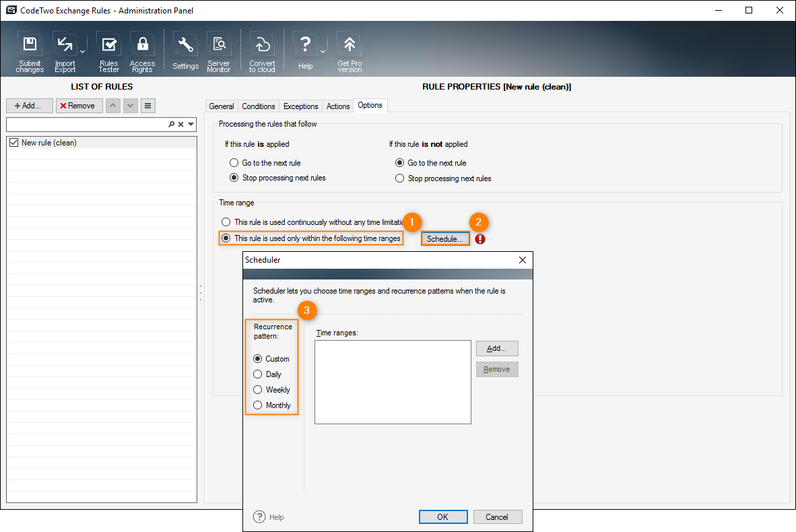Select Go to the next rule if not applied
This screenshot has width=796, height=532.
[399, 163]
